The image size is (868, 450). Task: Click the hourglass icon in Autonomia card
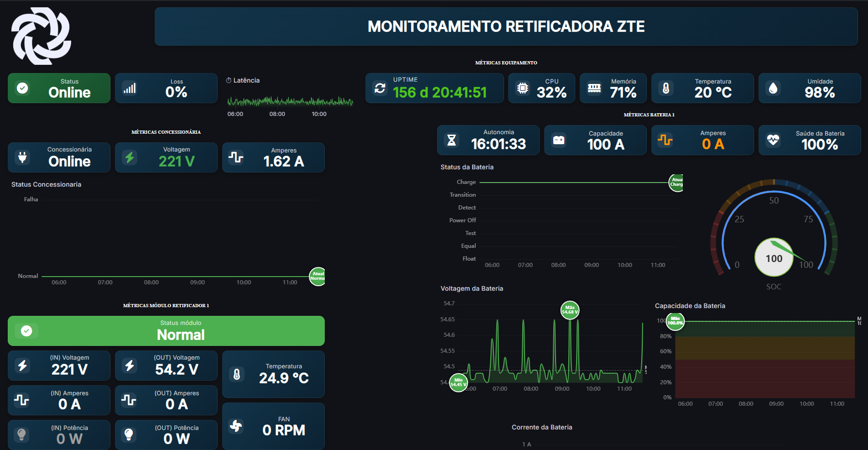pyautogui.click(x=452, y=140)
